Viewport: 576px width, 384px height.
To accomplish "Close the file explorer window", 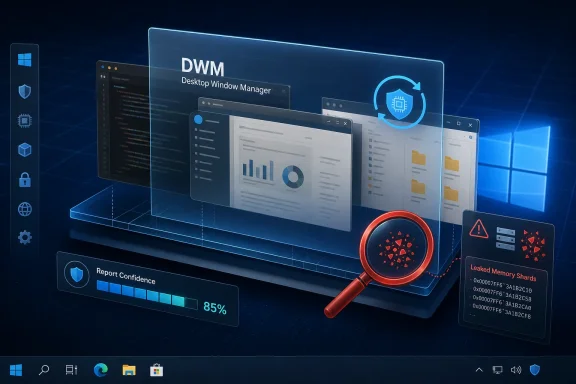I will (470, 125).
